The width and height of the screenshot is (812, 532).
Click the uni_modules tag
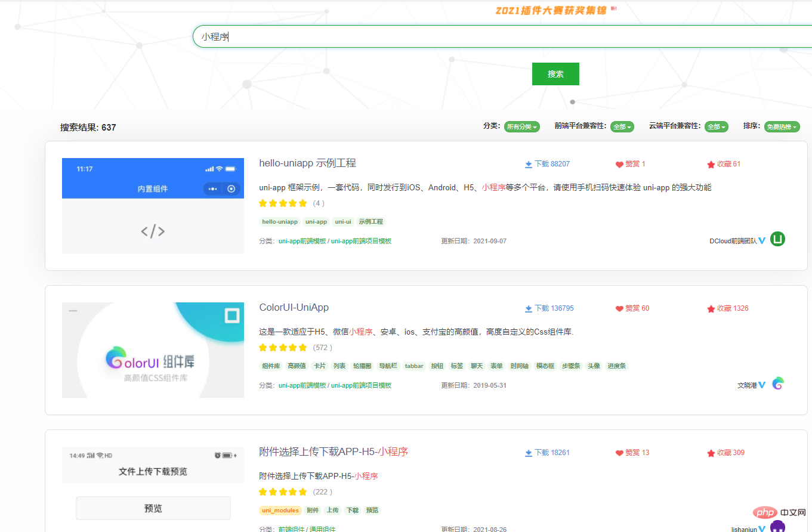click(x=280, y=511)
